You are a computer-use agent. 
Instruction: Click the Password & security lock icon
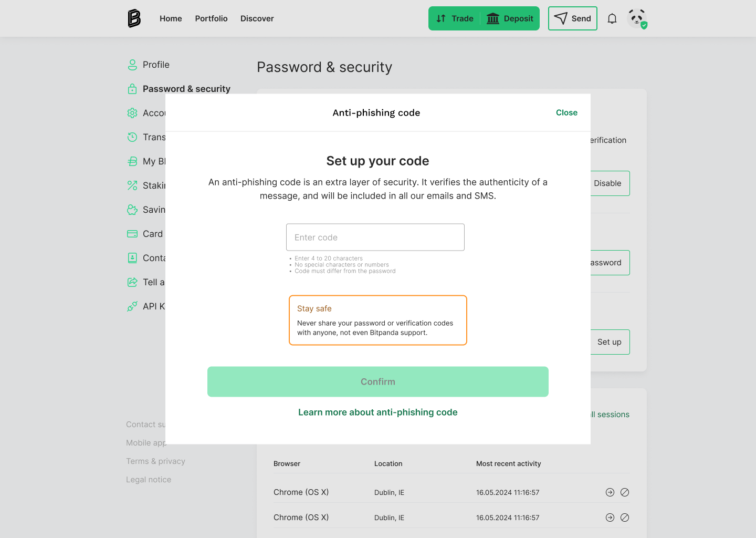point(132,89)
